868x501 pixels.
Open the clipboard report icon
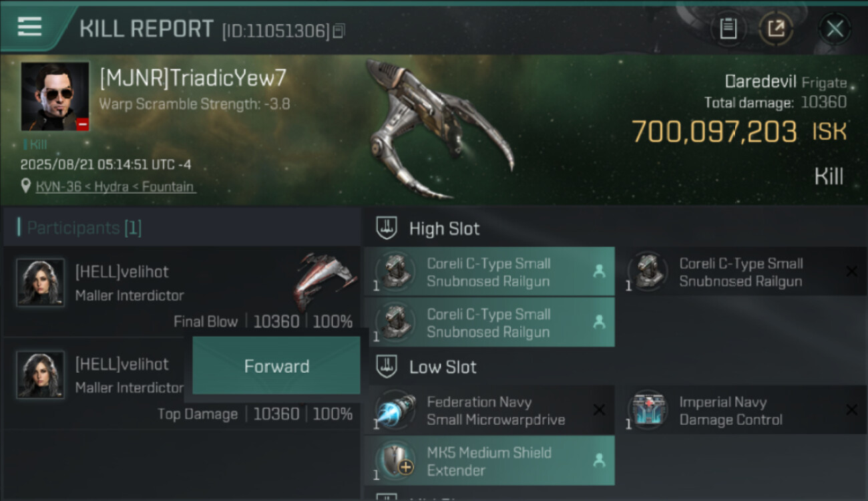click(728, 29)
